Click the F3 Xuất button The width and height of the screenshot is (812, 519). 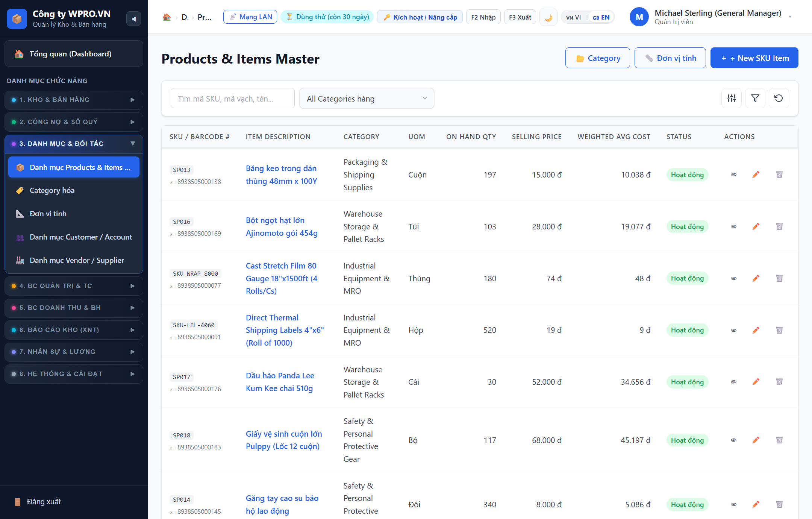(520, 17)
